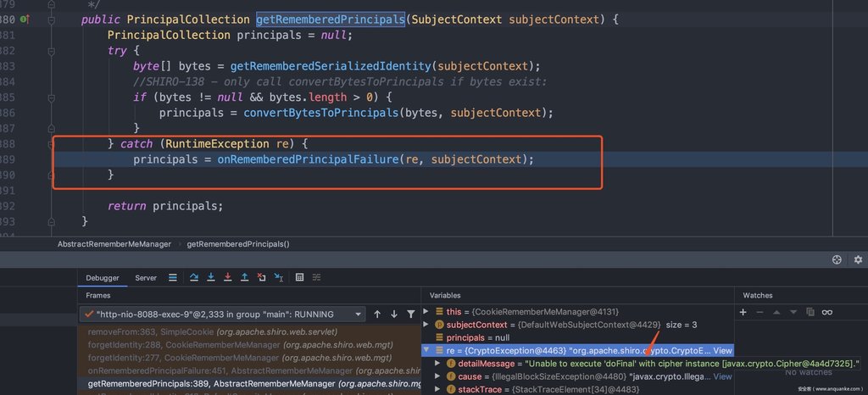Expand the detailMessage field node
Screen dimensions: 868x395
point(437,364)
